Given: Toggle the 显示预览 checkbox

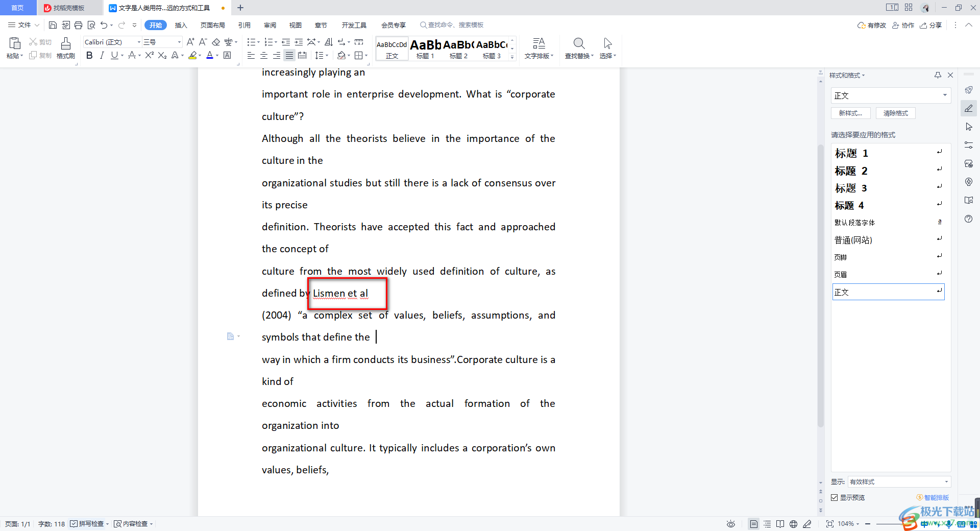Looking at the screenshot, I should pyautogui.click(x=835, y=497).
